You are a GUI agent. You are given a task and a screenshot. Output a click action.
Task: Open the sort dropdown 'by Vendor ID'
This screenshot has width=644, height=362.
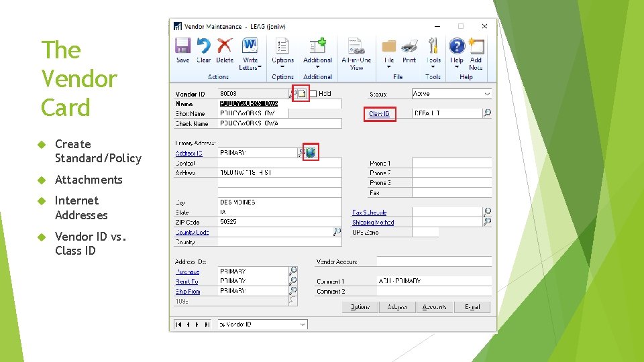pos(262,324)
